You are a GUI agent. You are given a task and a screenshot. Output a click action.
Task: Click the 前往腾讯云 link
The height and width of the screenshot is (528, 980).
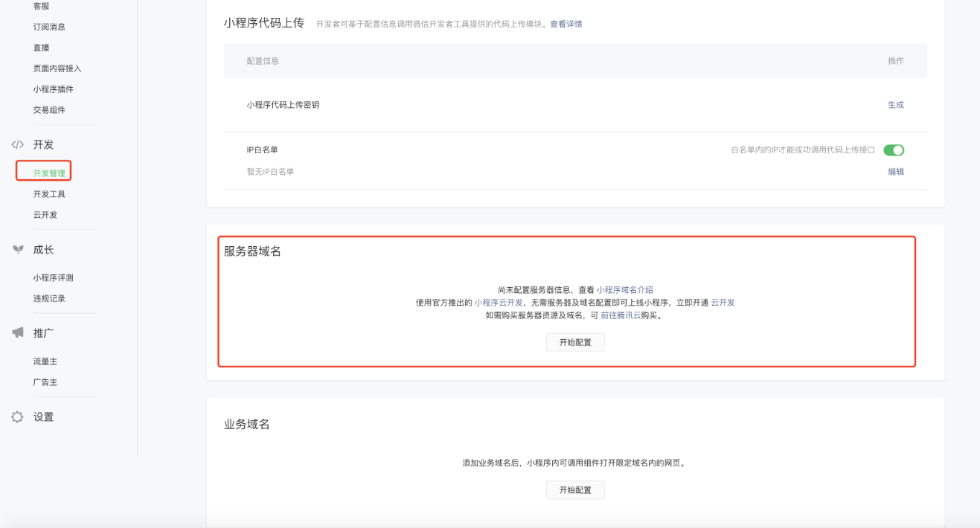[620, 315]
